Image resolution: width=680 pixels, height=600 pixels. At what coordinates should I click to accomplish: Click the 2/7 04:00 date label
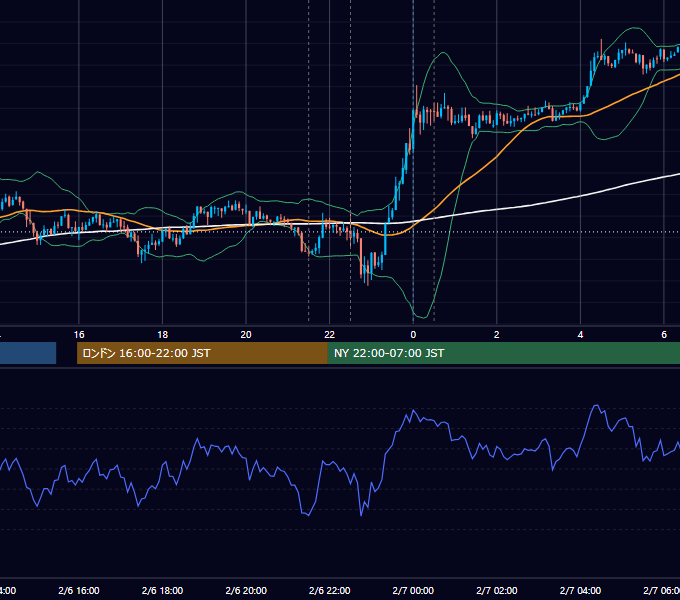[x=580, y=590]
